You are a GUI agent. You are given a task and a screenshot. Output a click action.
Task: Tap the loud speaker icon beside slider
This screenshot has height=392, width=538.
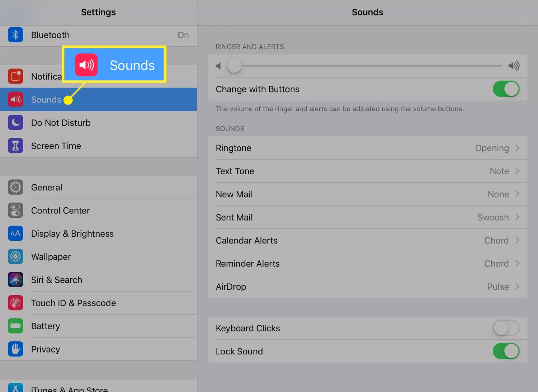point(514,66)
